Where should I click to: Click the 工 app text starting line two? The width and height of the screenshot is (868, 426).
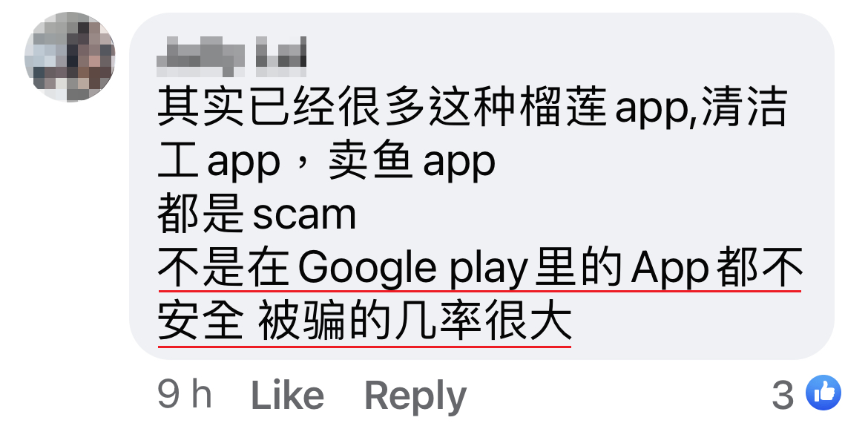(x=218, y=163)
